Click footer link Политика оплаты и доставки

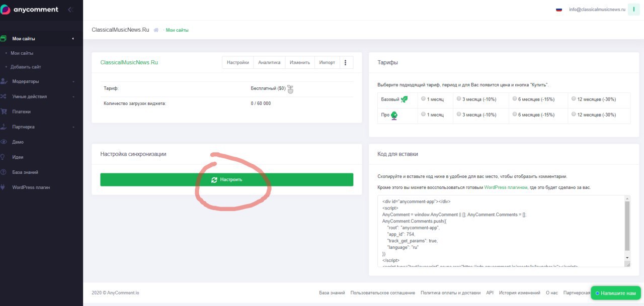(451, 292)
